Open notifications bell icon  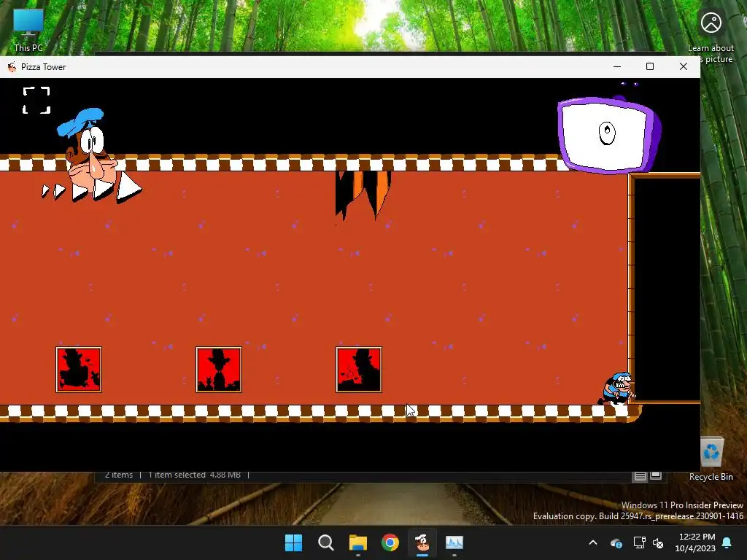point(727,542)
